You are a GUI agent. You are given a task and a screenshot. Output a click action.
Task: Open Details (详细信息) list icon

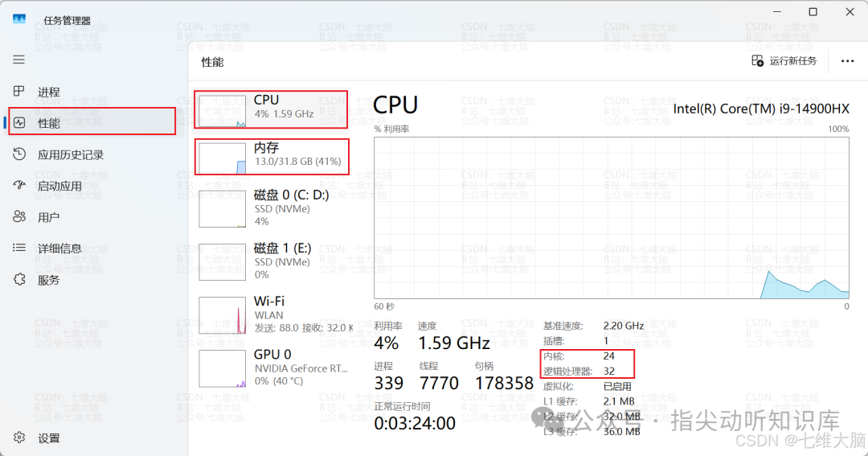coord(20,249)
